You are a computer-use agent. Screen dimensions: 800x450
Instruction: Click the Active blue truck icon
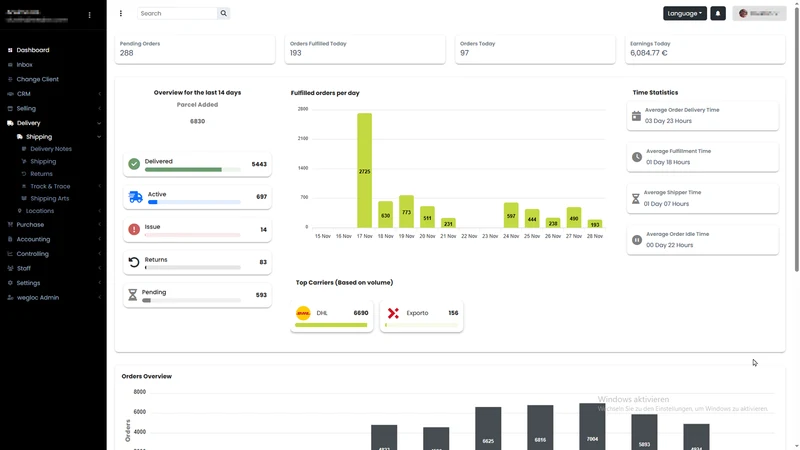(x=135, y=197)
